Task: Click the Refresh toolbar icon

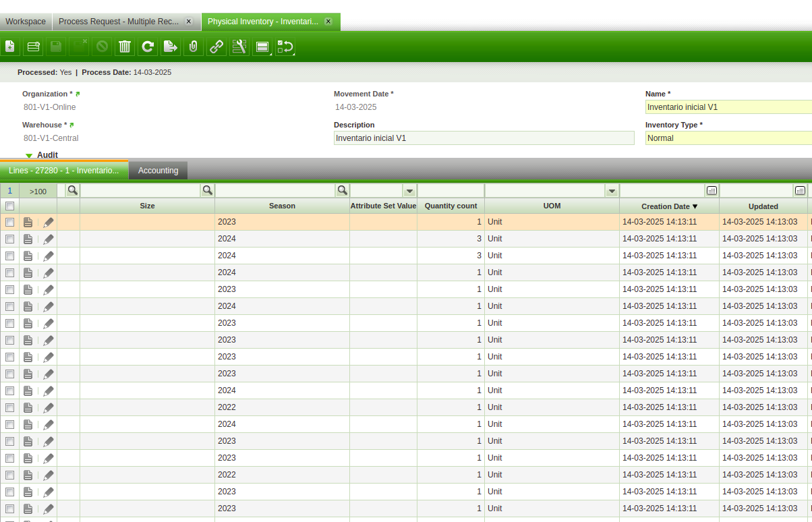Action: [148, 47]
